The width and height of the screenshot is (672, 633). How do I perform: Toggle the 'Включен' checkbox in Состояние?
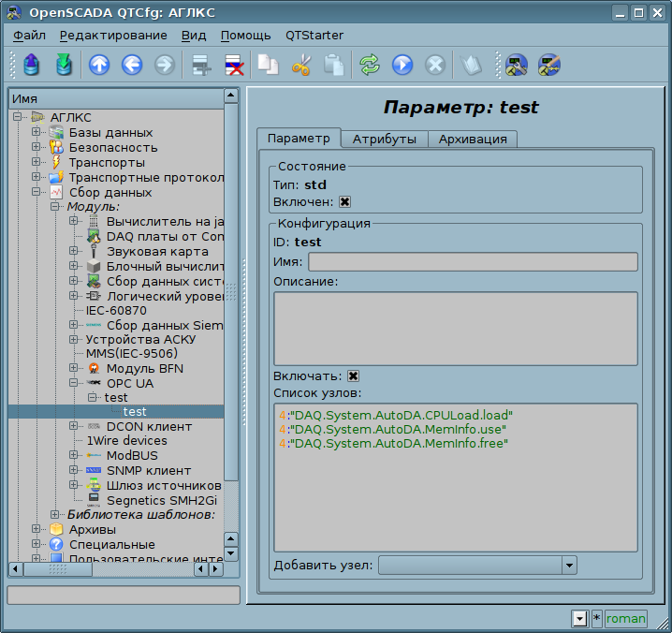pyautogui.click(x=344, y=201)
